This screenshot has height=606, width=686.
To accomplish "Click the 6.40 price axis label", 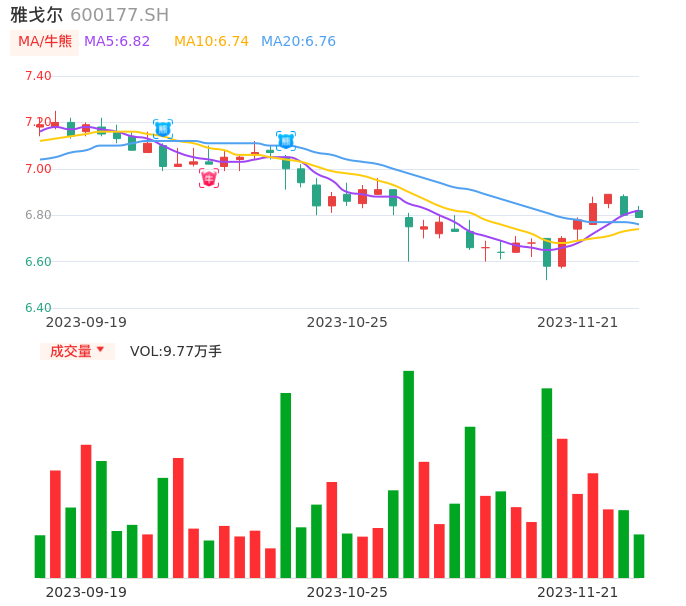I will click(38, 308).
